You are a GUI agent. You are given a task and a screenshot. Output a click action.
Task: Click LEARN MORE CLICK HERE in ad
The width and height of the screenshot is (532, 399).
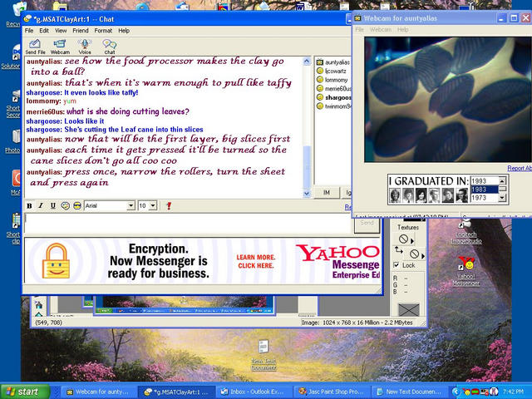(x=256, y=261)
